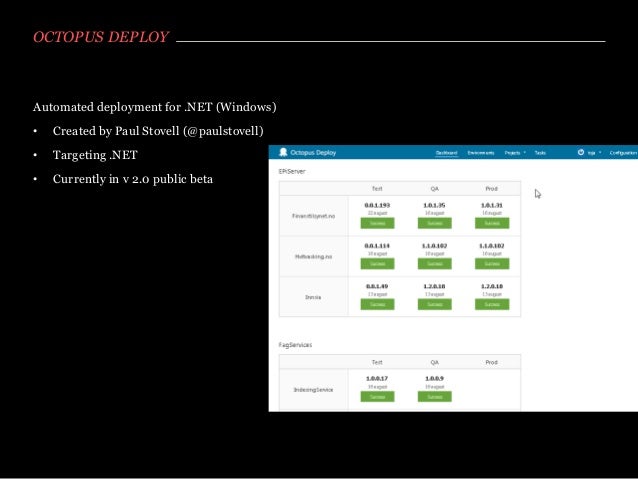
Task: Click QA Success button under 1.2.0.18
Action: (435, 304)
